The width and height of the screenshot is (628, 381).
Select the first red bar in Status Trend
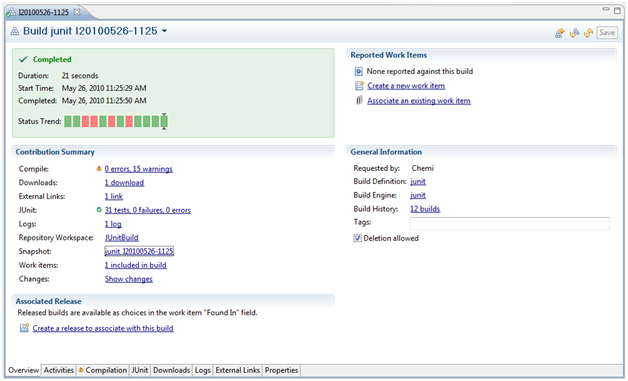(85, 121)
